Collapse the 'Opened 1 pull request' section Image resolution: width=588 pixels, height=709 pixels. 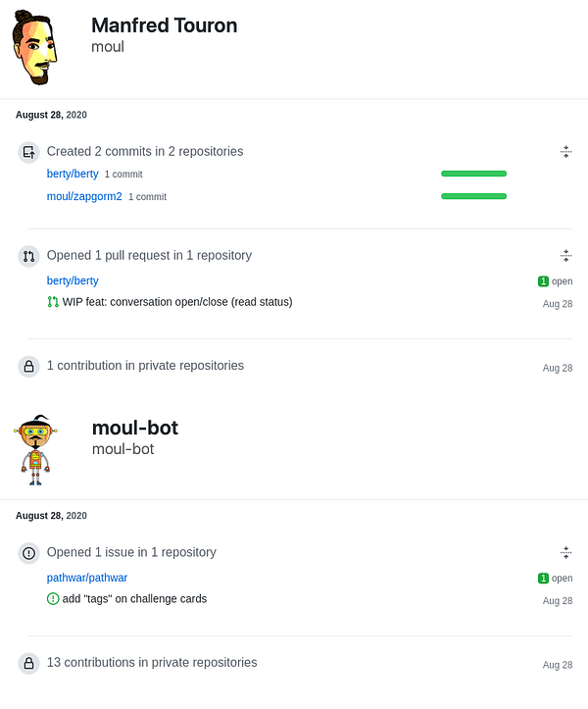click(x=565, y=256)
